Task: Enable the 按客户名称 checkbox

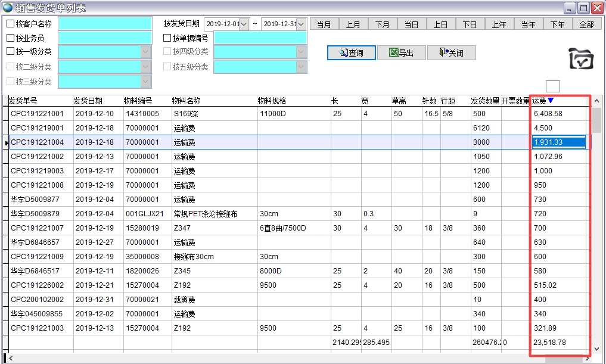Action: [11, 24]
